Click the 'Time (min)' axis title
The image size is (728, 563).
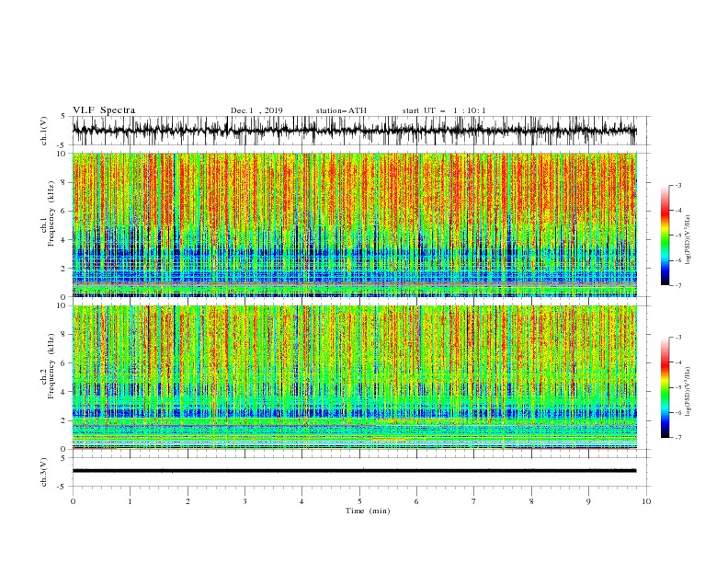coord(368,511)
